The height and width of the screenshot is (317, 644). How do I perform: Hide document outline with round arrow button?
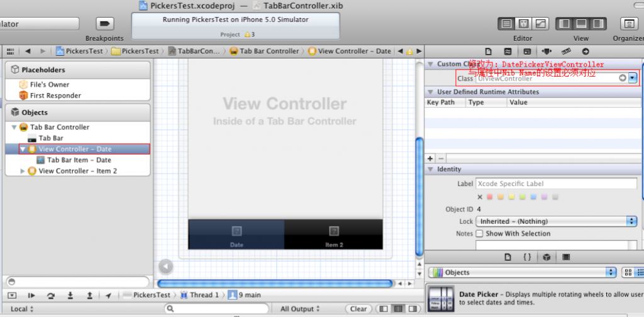pyautogui.click(x=165, y=267)
